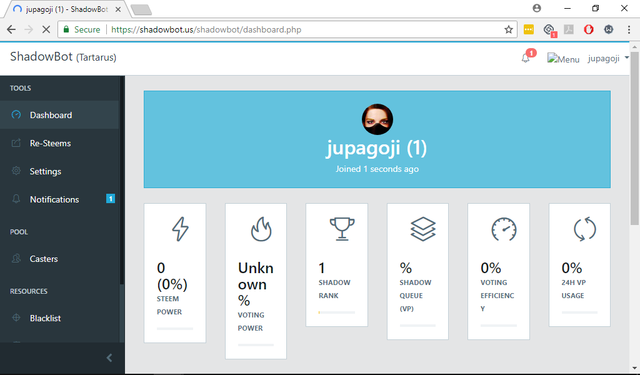Close the ShadowBot browser tab

coord(118,9)
